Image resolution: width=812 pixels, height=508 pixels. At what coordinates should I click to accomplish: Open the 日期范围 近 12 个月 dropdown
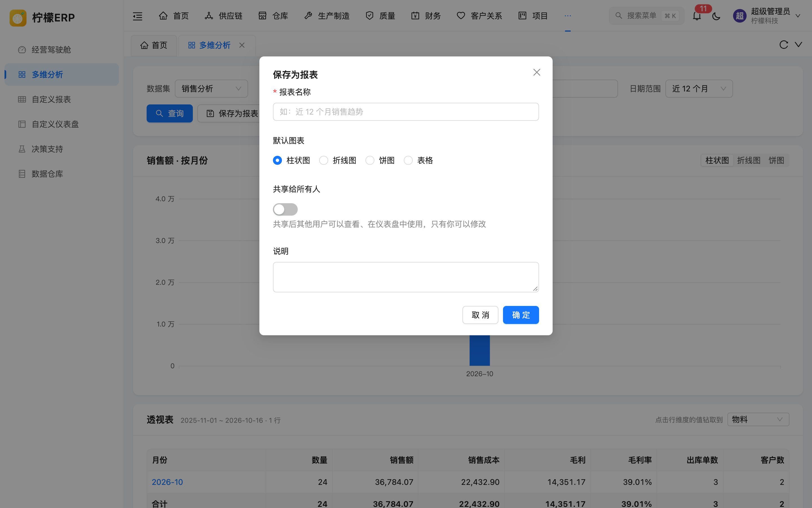point(699,89)
